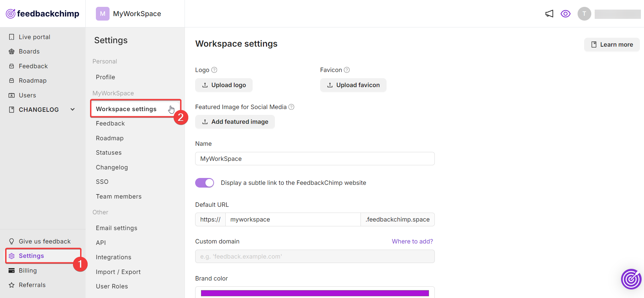
Task: Expand the CHANGELOG chevron
Action: 73,109
